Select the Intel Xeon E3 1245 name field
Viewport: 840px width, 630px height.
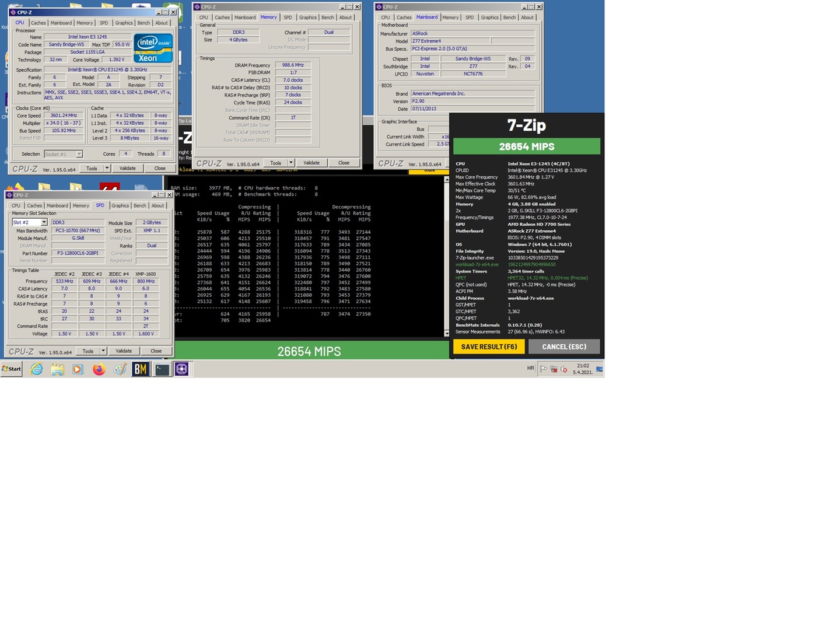(87, 37)
